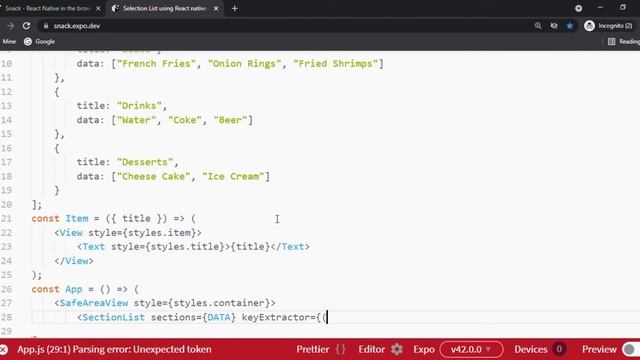Click line number 20 in the gutter

(x=6, y=204)
